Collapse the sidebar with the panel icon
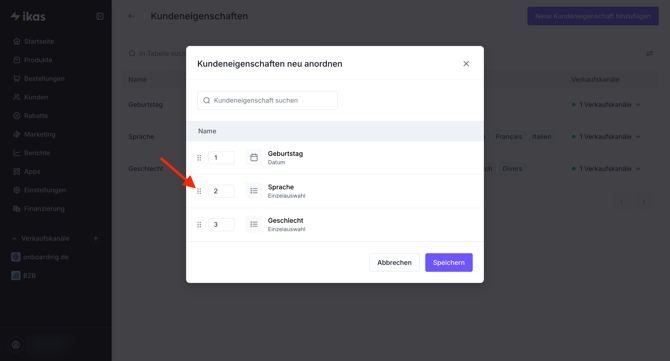This screenshot has width=670, height=361. (x=100, y=16)
